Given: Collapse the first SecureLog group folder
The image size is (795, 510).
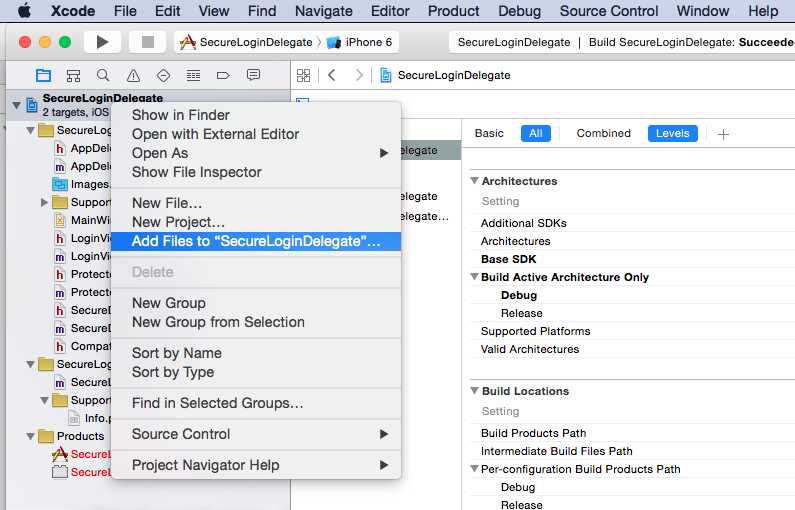Looking at the screenshot, I should [30, 130].
